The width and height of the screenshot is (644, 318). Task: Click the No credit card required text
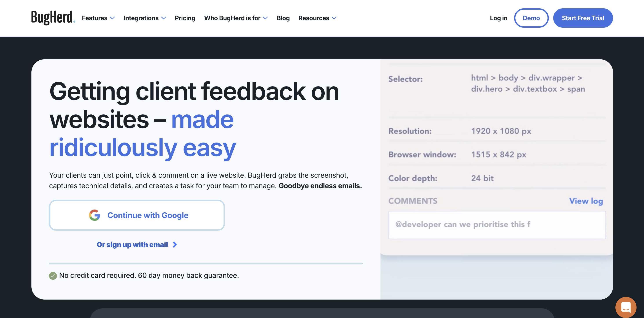149,276
